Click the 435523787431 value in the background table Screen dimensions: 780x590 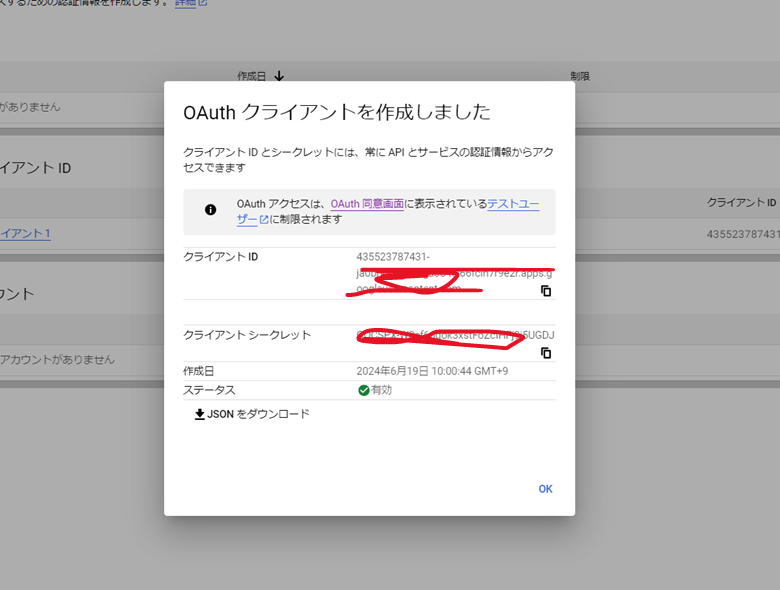pos(743,234)
